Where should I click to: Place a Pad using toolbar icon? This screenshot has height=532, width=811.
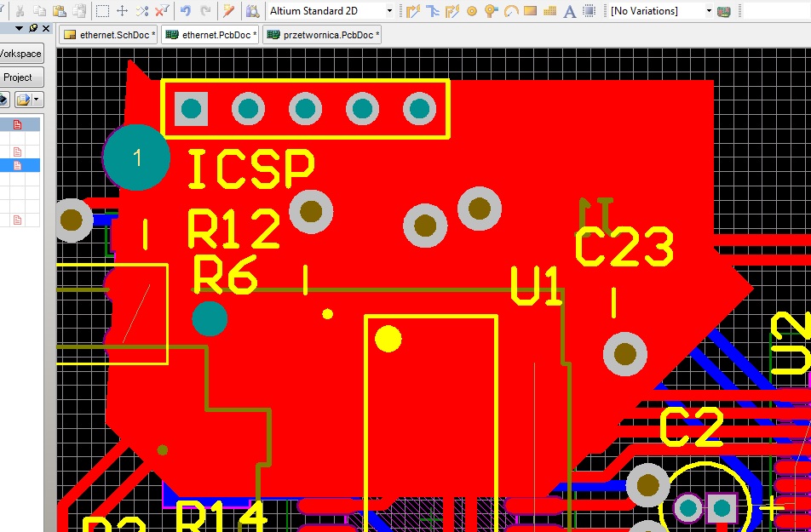471,10
